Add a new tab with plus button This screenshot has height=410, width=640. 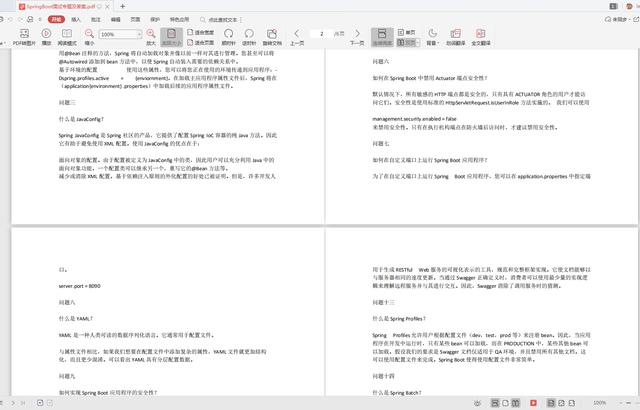(122, 6)
